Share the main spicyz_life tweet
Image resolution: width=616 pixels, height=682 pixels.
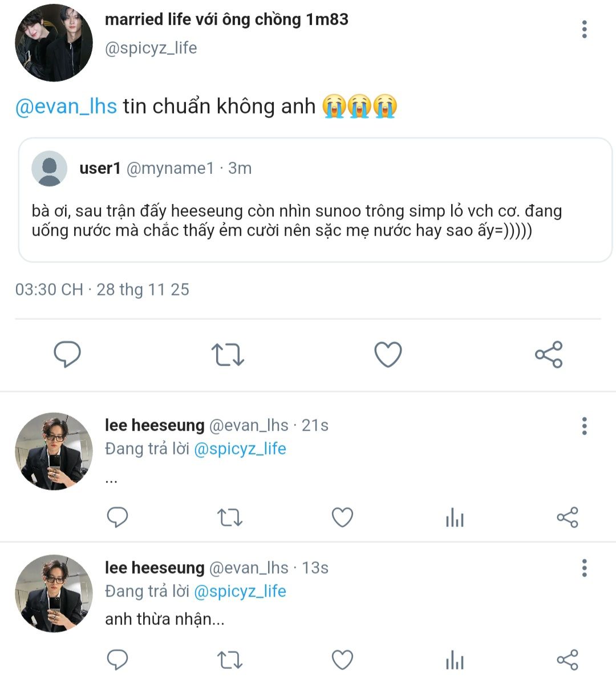pyautogui.click(x=549, y=354)
